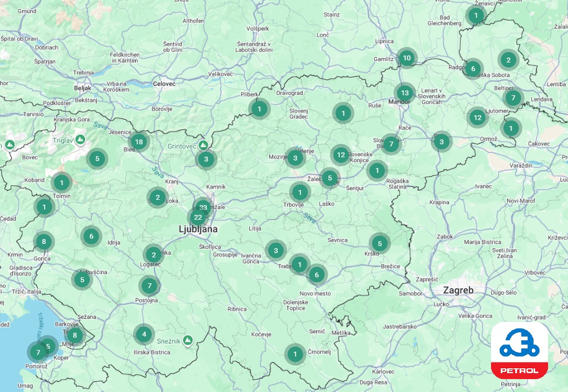
Task: Click the Kočevje town label
Action: click(261, 334)
